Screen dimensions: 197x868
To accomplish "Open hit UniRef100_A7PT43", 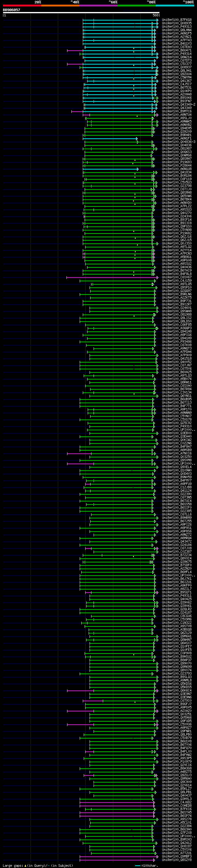I will [177, 40].
